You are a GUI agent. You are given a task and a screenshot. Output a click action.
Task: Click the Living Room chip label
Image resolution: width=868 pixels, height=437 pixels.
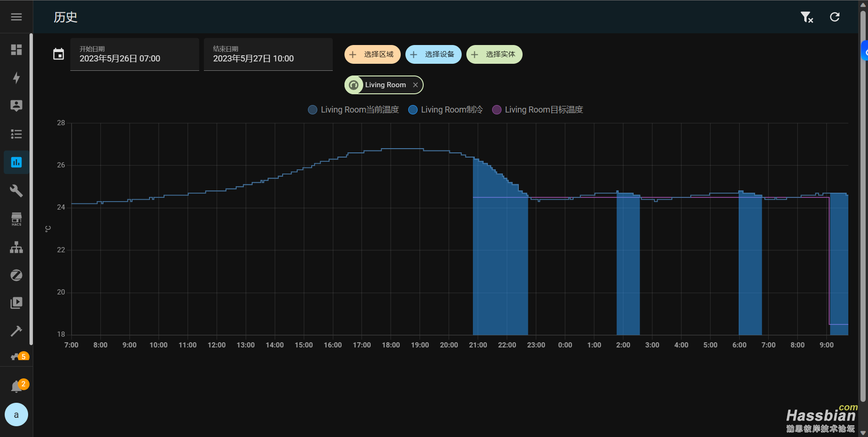click(385, 85)
